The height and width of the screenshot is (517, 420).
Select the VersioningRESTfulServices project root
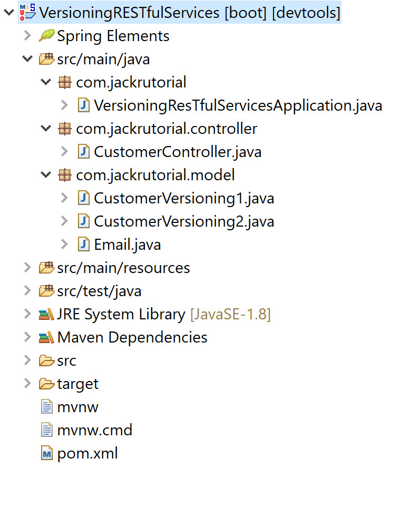tap(179, 12)
